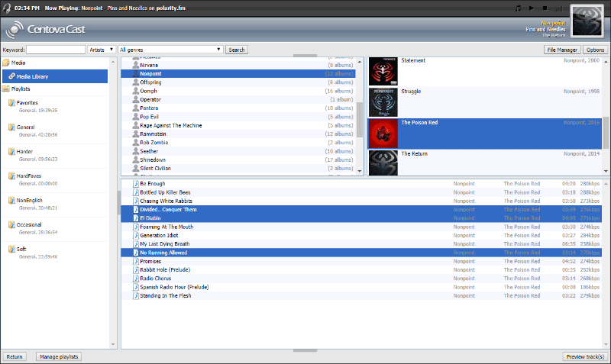Click the Manage playlists button
The image size is (611, 364).
59,356
